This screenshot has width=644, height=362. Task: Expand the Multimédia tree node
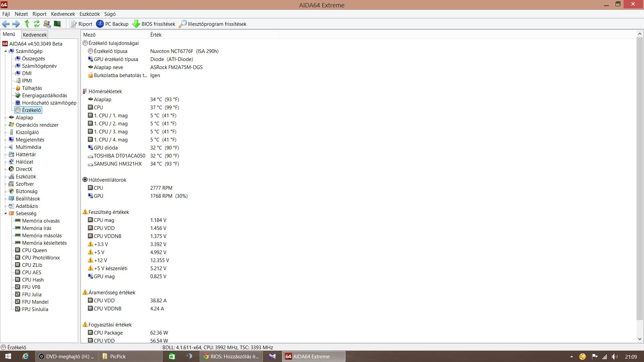[x=5, y=147]
